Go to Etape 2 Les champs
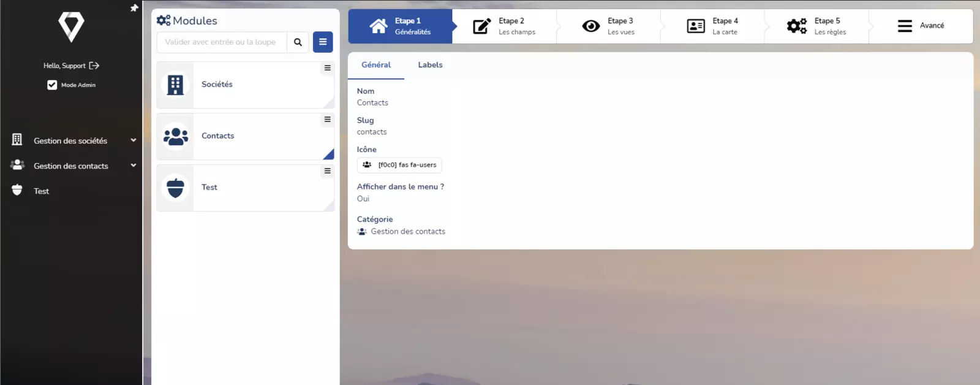This screenshot has height=385, width=980. (x=504, y=26)
